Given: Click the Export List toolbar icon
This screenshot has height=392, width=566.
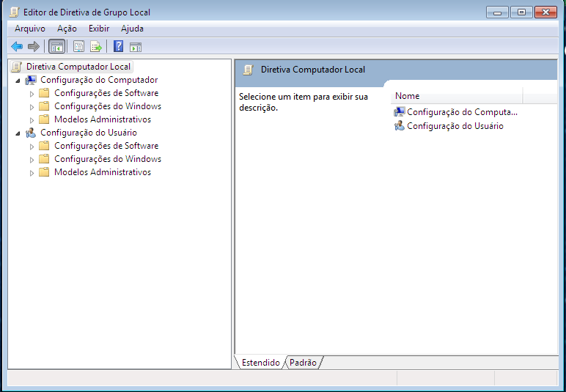Looking at the screenshot, I should point(95,46).
